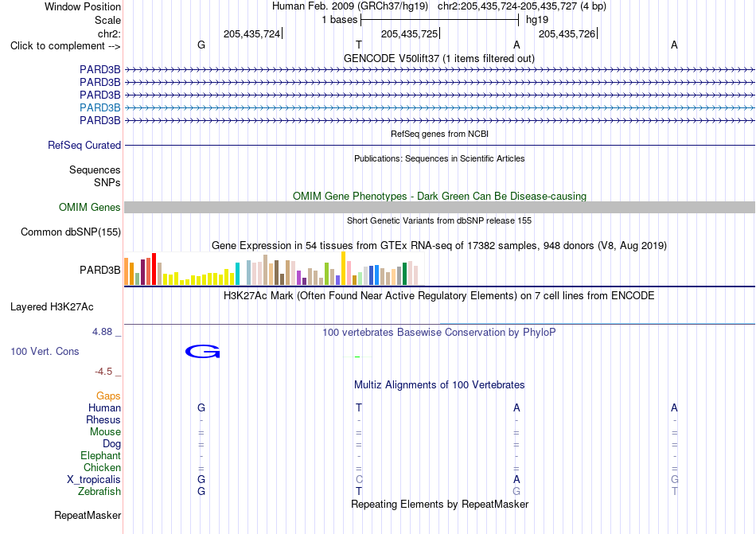The width and height of the screenshot is (756, 534).
Task: Click 'Click to complement -->' label
Action: (x=65, y=46)
